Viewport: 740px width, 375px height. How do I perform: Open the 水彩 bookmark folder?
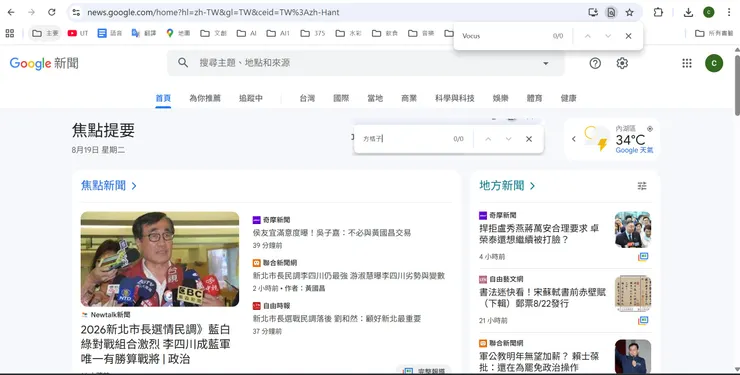[348, 33]
